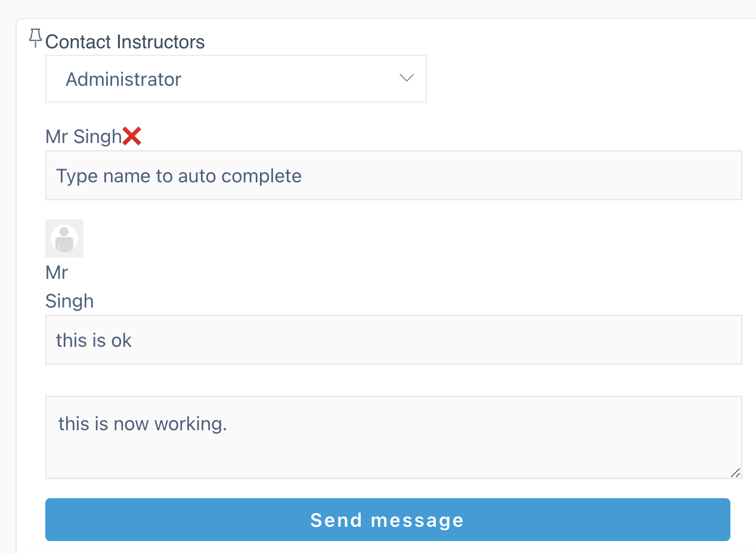Open the Administrator role dropdown
The image size is (756, 553).
click(236, 79)
